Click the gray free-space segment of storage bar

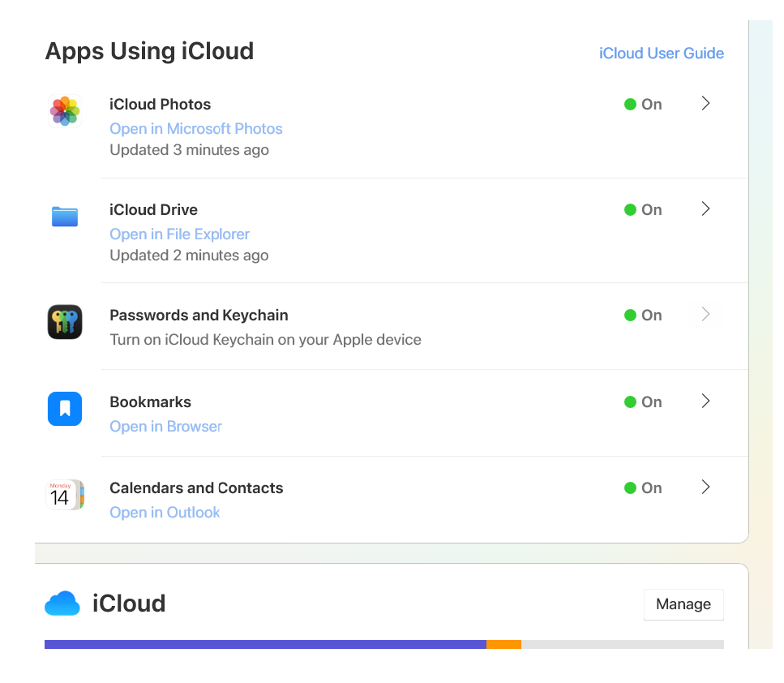[x=623, y=645]
